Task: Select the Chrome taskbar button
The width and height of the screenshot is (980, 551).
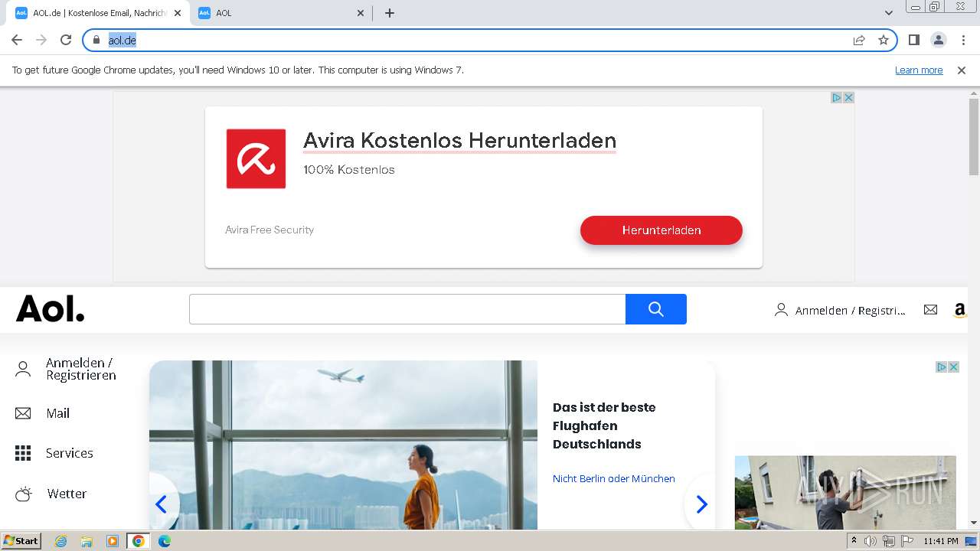Action: 139,541
